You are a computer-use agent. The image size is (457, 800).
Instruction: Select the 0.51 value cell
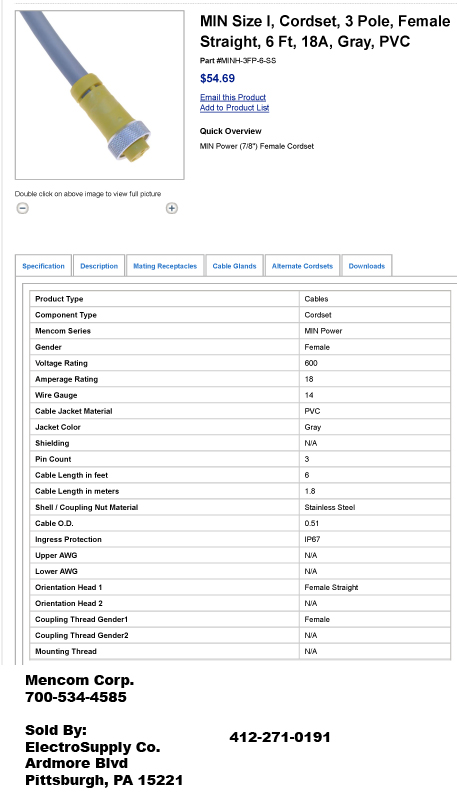coord(375,523)
